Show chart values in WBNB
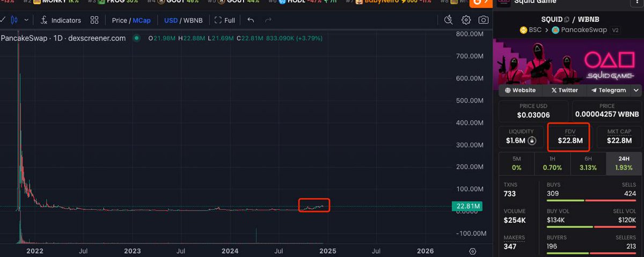Image resolution: width=644 pixels, height=257 pixels. coord(193,20)
